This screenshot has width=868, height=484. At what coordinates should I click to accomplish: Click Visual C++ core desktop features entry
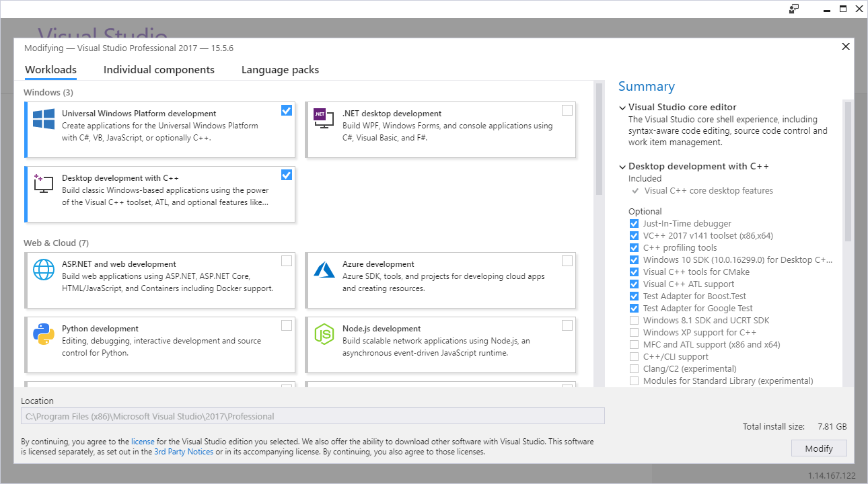click(x=709, y=191)
